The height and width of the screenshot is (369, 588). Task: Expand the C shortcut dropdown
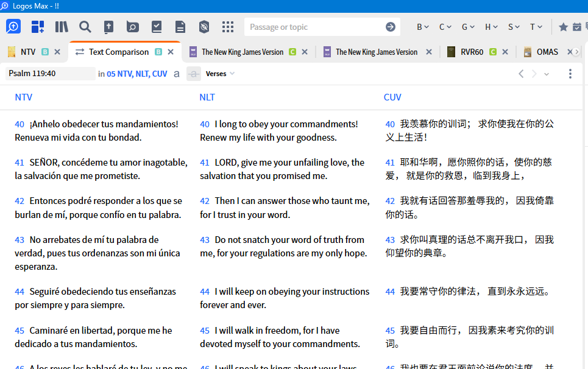point(445,27)
